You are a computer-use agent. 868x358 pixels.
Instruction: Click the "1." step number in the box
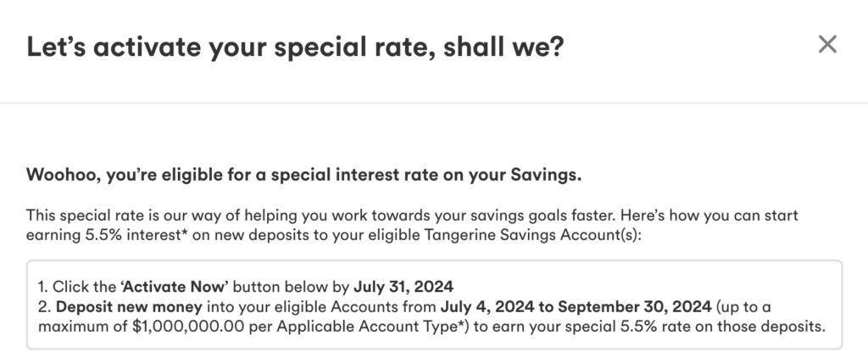point(46,284)
